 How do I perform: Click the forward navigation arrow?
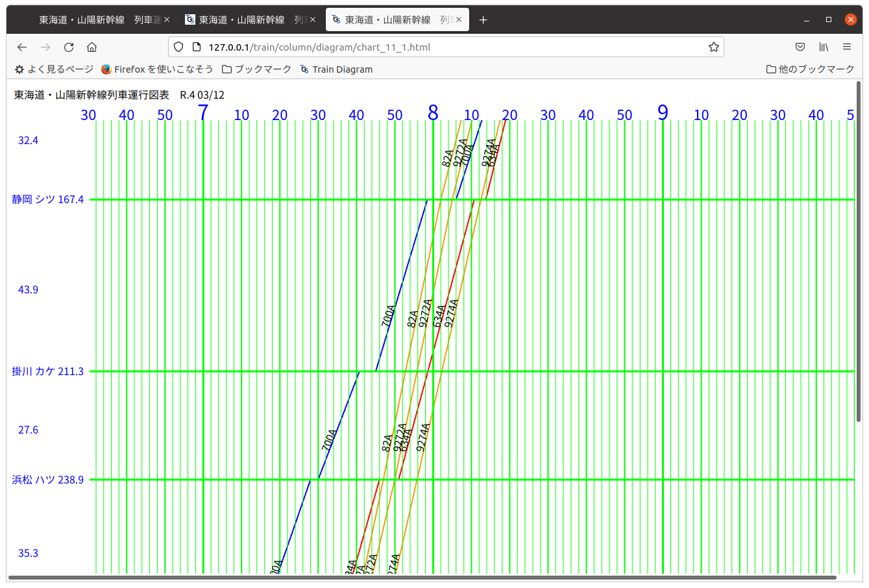(45, 47)
